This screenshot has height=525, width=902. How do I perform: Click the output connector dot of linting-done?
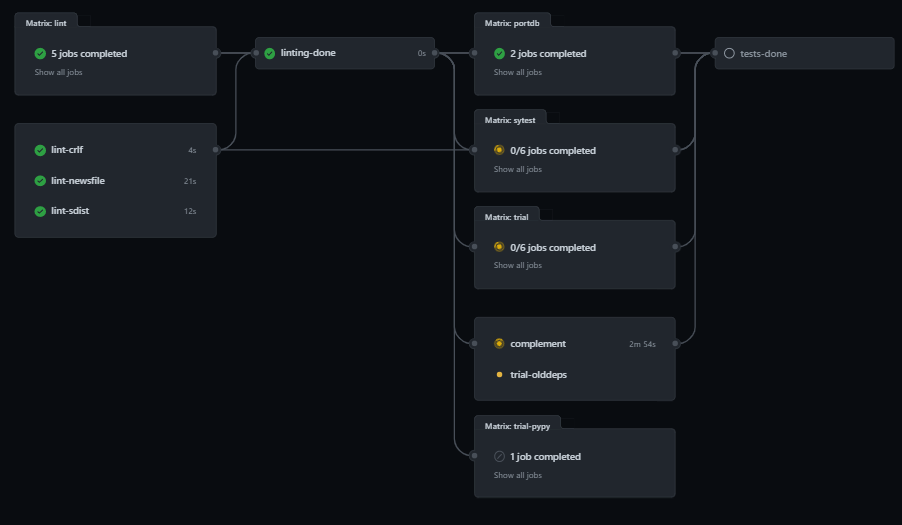(435, 53)
